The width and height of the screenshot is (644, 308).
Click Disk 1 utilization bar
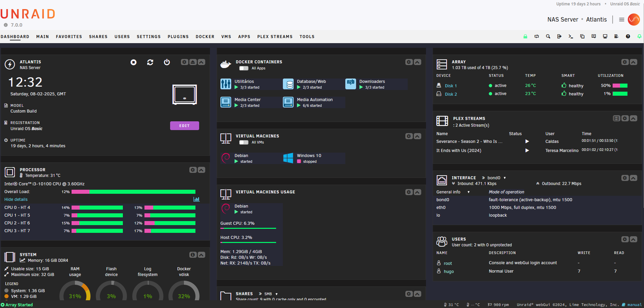(620, 86)
